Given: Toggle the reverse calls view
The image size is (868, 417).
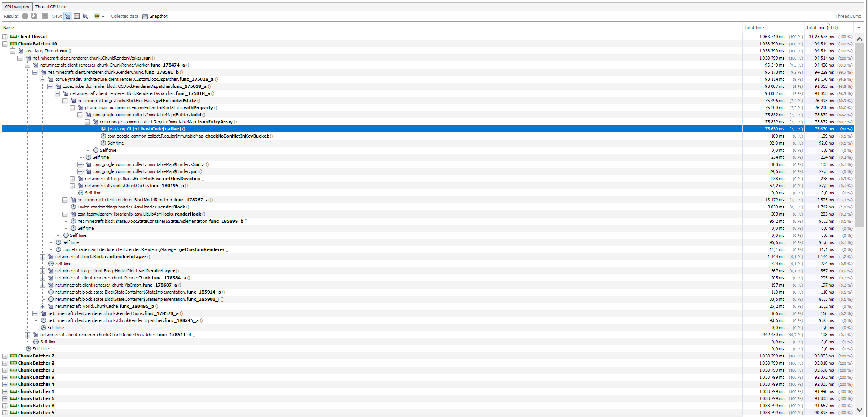Looking at the screenshot, I should tap(86, 16).
